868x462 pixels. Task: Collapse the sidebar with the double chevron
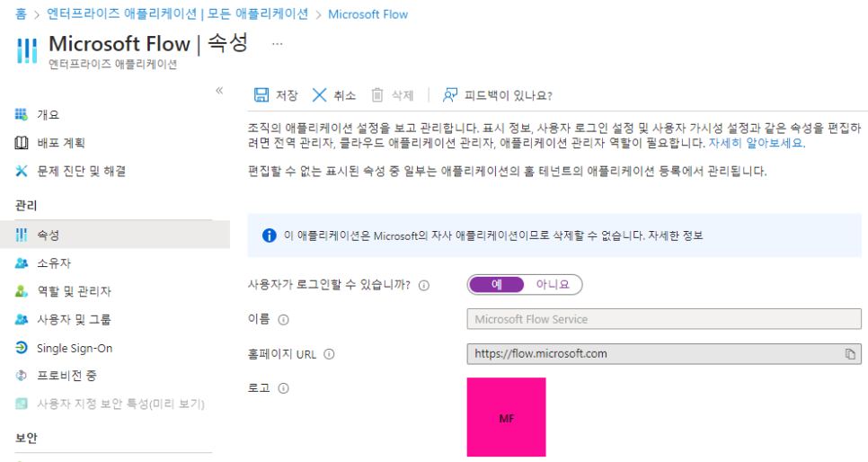click(x=219, y=90)
